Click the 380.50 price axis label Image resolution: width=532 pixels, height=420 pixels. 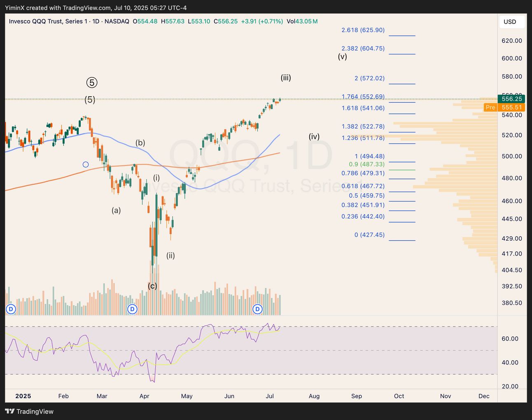(x=512, y=303)
